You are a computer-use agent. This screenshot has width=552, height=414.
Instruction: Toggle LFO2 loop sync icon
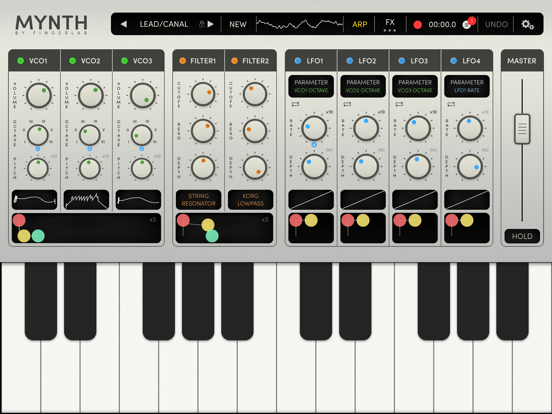347,104
